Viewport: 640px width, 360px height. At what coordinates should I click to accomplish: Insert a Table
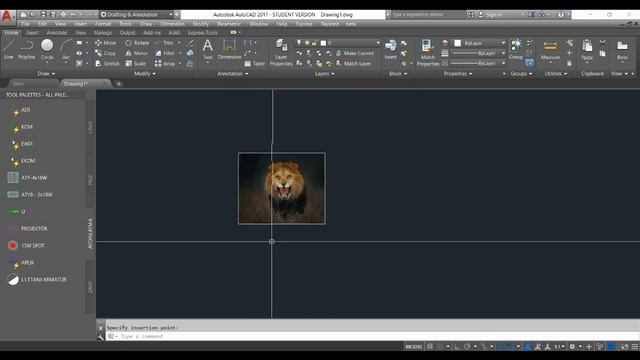255,64
